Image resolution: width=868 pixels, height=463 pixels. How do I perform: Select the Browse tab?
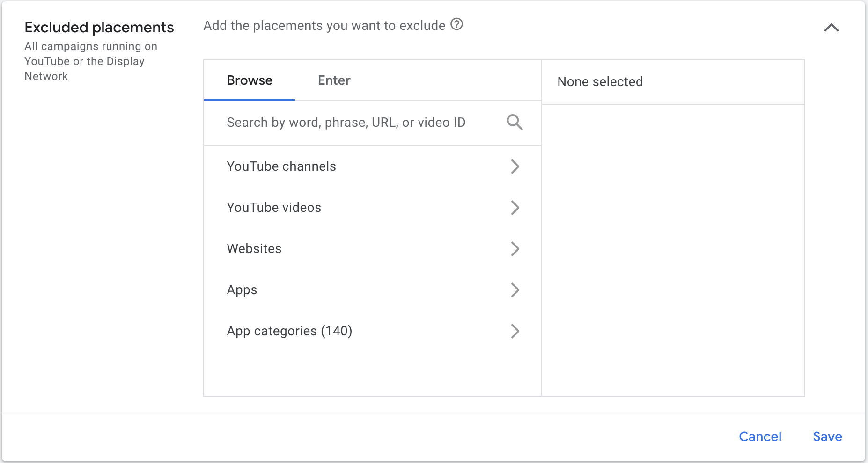pyautogui.click(x=249, y=80)
